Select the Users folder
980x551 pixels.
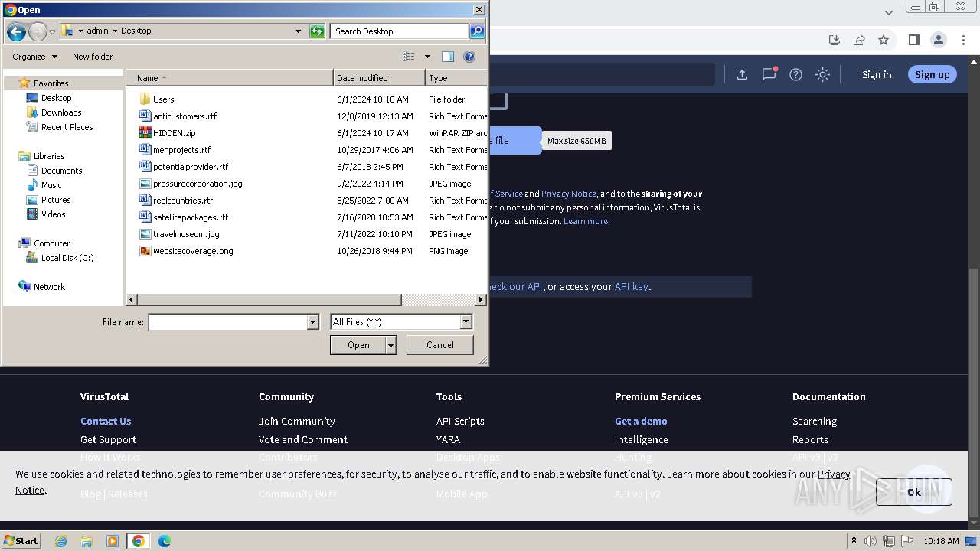coord(163,99)
